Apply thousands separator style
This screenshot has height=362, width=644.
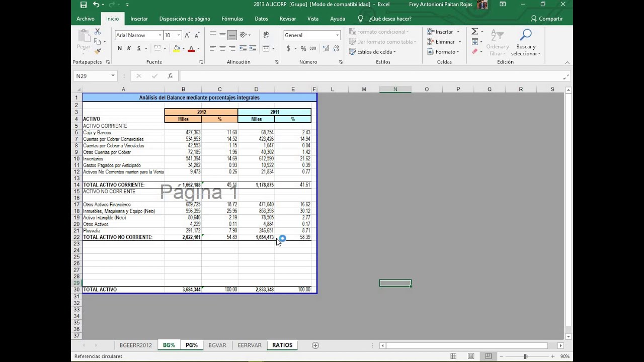[313, 48]
